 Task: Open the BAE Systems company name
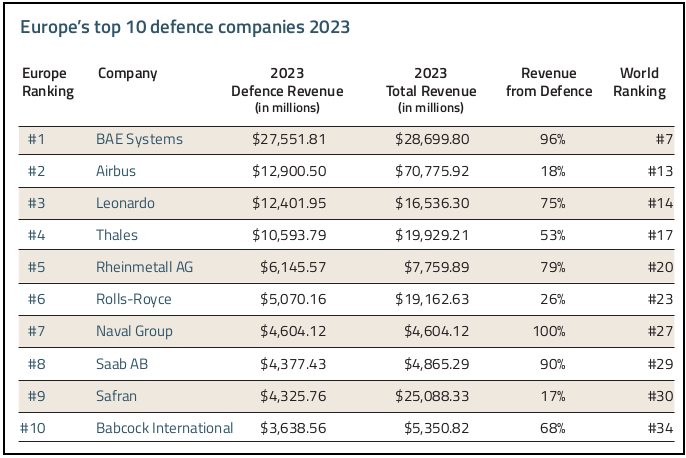(139, 140)
